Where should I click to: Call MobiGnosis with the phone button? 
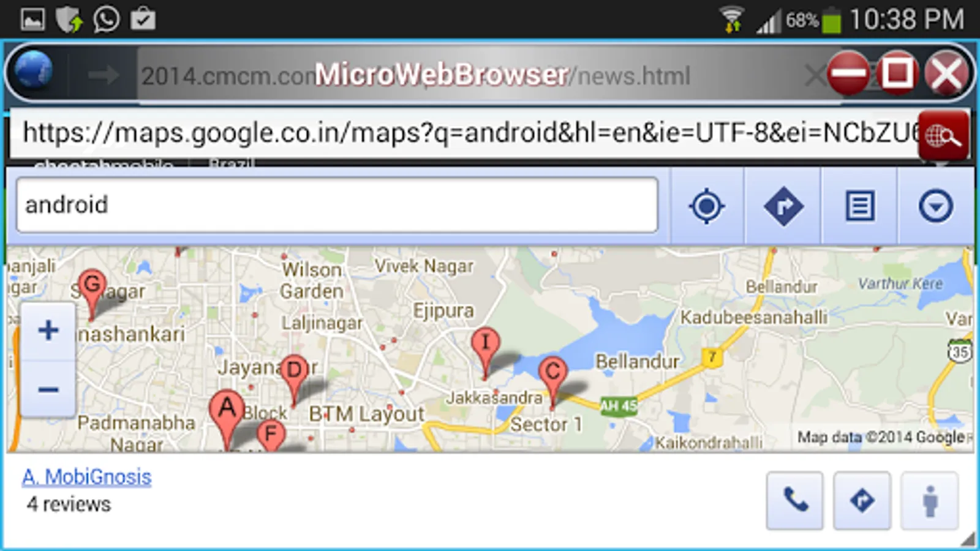[x=794, y=501]
